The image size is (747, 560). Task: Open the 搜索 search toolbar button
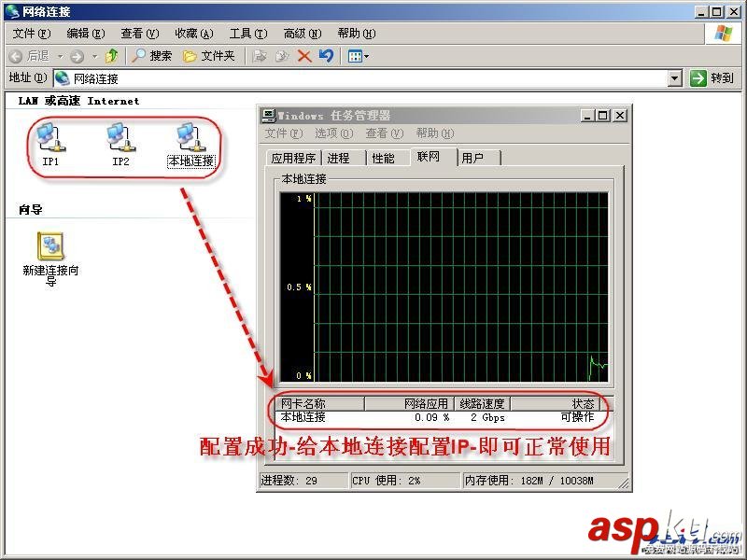click(x=151, y=56)
